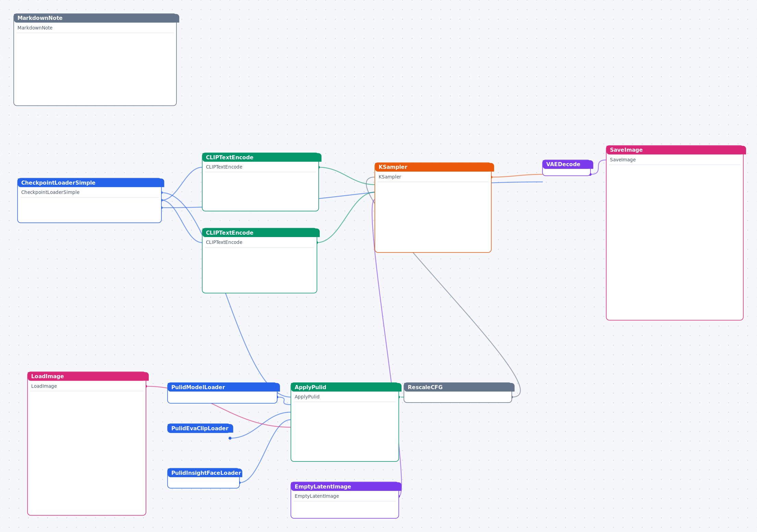Screen dimensions: 757x532
Task: Click the CheckpointLoaderSimple node header
Action: click(91, 183)
